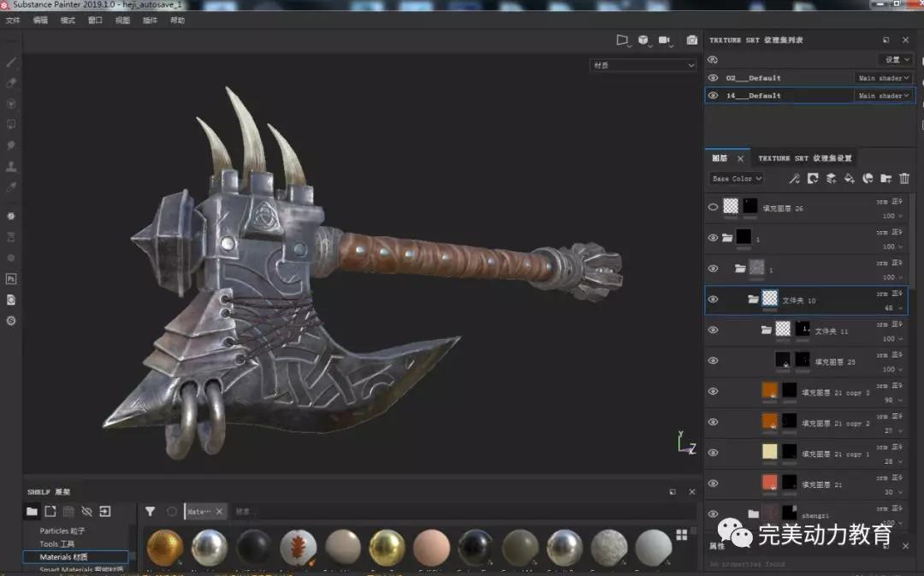Open the Base Color channel dropdown
Viewport: 924px width, 576px height.
[736, 179]
